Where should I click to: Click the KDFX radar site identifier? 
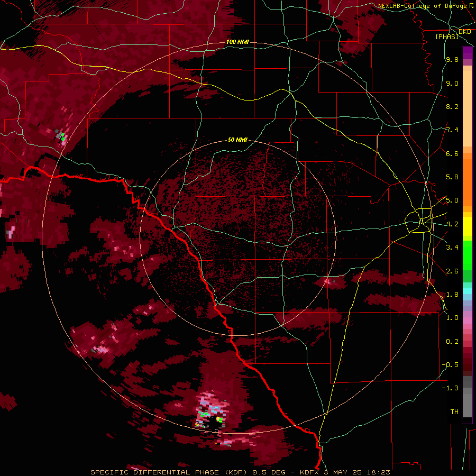point(310,472)
